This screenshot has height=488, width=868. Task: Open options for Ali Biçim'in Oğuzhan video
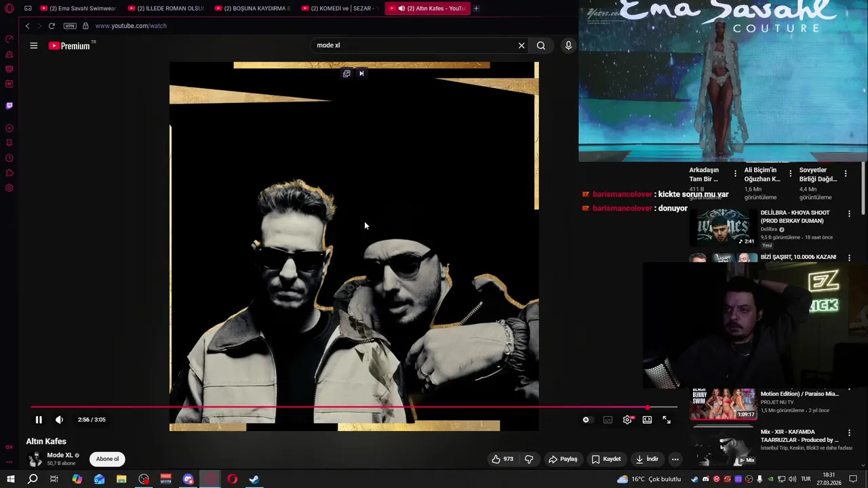(x=790, y=174)
